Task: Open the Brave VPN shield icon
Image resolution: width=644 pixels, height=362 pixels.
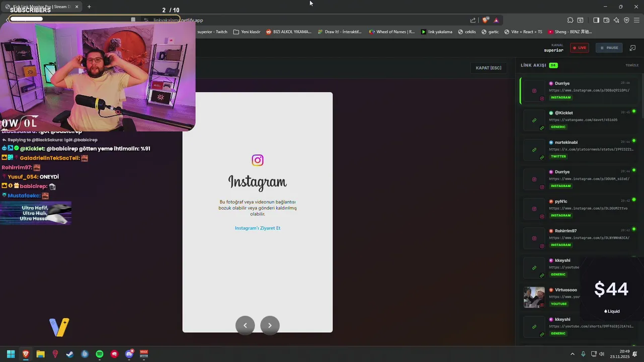Action: point(626,20)
